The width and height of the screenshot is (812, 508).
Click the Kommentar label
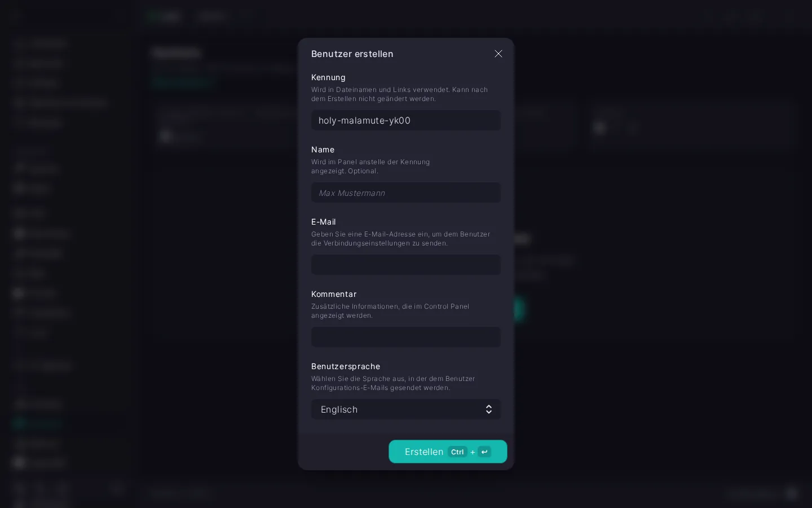click(334, 294)
